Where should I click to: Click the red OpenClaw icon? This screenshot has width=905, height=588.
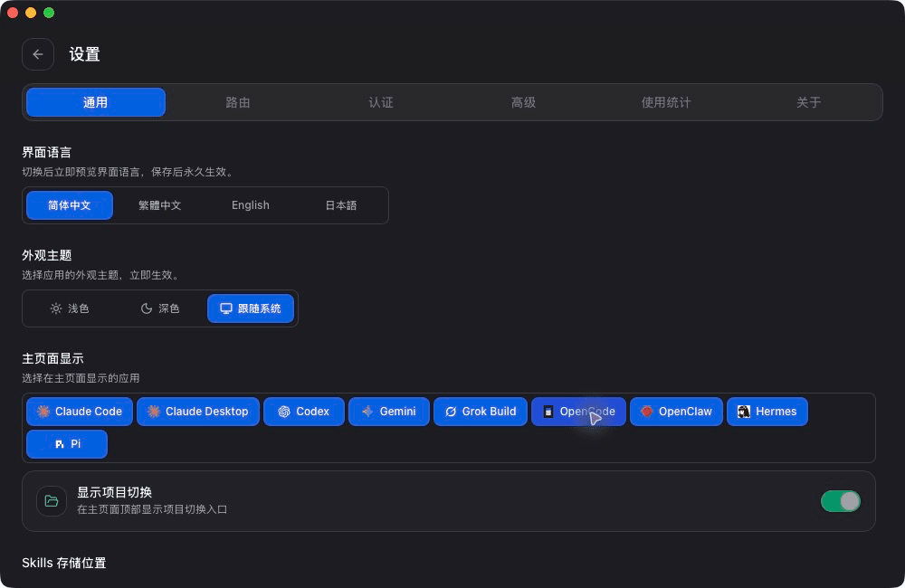647,412
